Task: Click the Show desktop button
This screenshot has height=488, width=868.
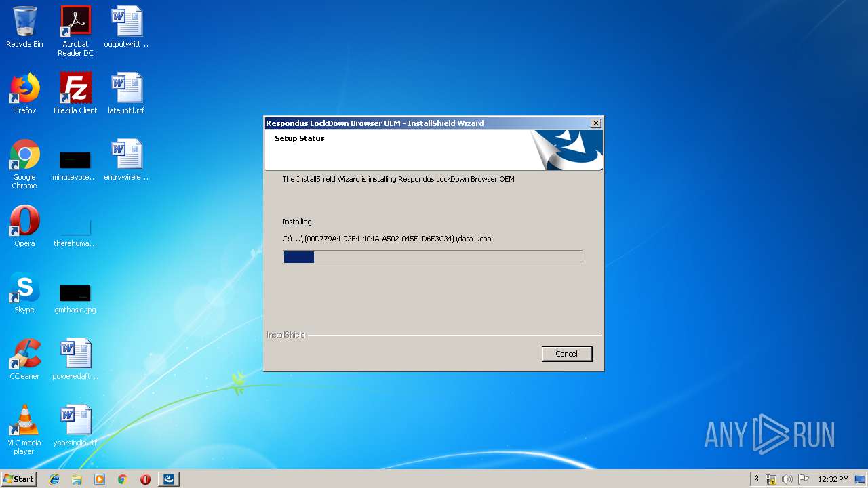Action: [x=861, y=479]
